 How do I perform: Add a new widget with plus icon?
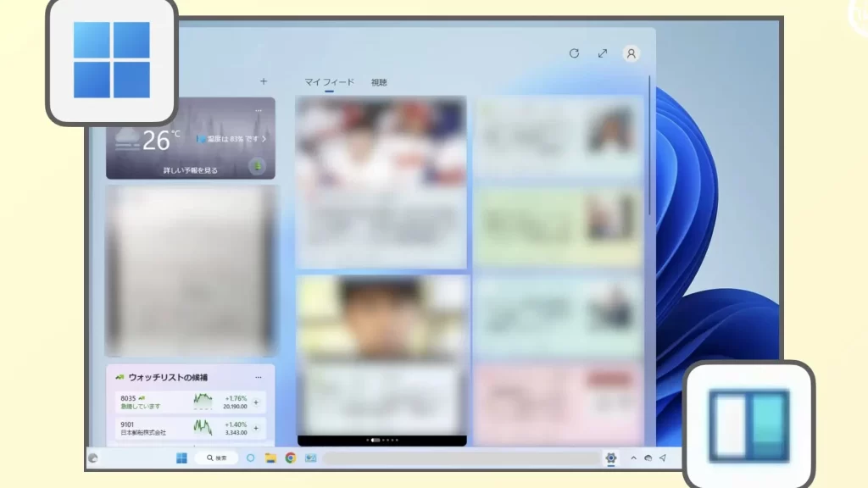tap(264, 81)
